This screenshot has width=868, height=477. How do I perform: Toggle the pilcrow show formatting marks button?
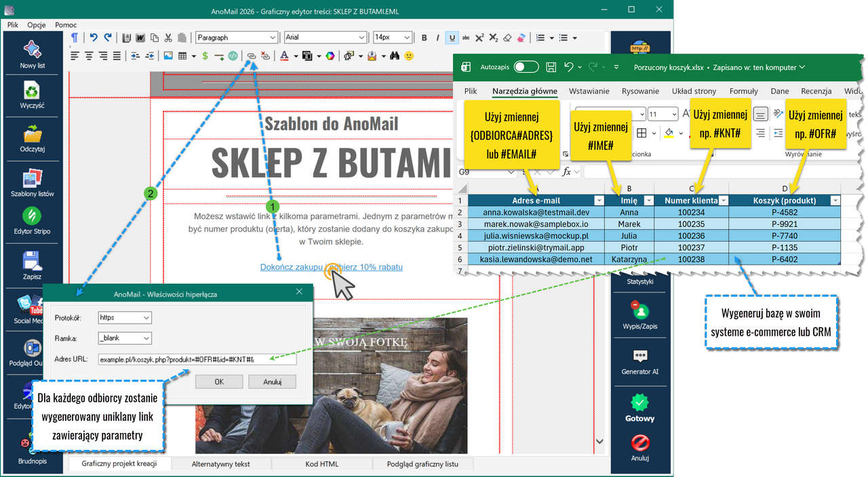75,38
